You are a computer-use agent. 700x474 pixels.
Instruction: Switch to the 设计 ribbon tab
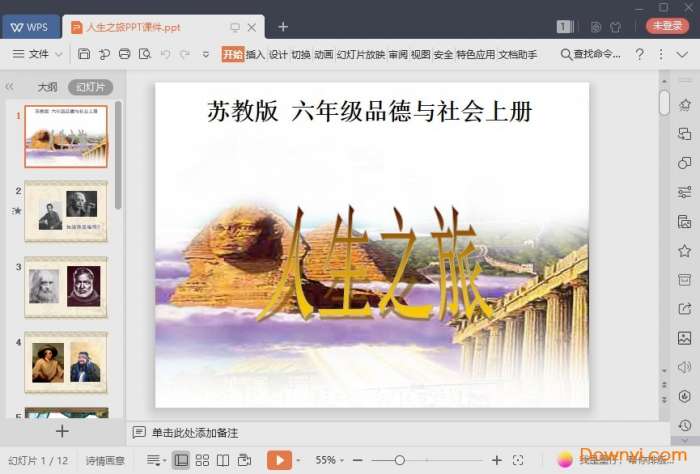(278, 54)
